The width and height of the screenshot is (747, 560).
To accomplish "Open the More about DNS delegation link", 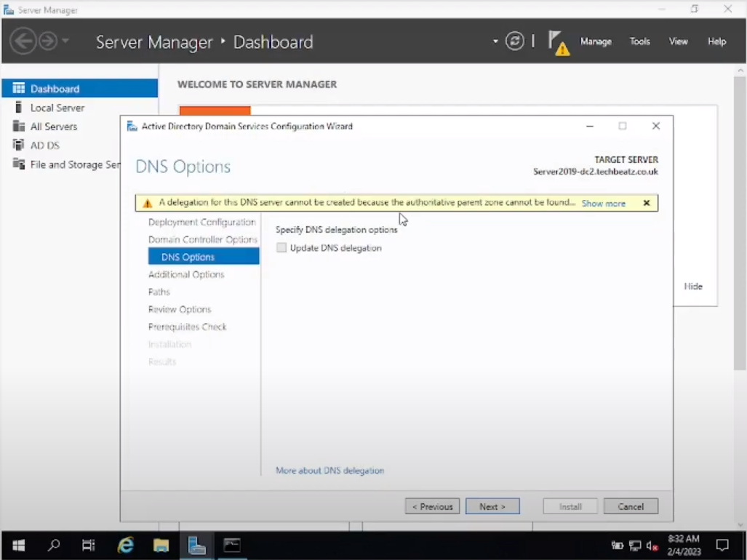I will coord(329,471).
